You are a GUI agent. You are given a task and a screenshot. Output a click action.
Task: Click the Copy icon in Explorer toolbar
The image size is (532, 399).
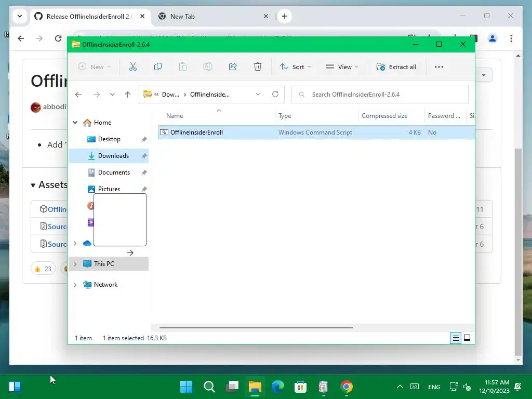pyautogui.click(x=158, y=67)
